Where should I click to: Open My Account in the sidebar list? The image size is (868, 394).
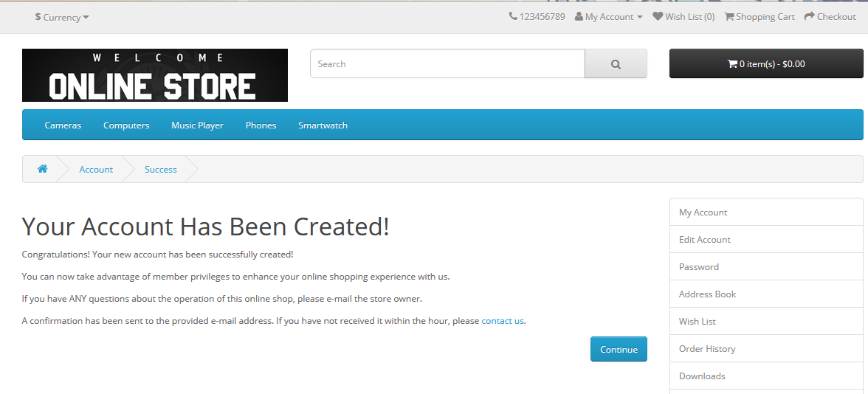tap(766, 212)
